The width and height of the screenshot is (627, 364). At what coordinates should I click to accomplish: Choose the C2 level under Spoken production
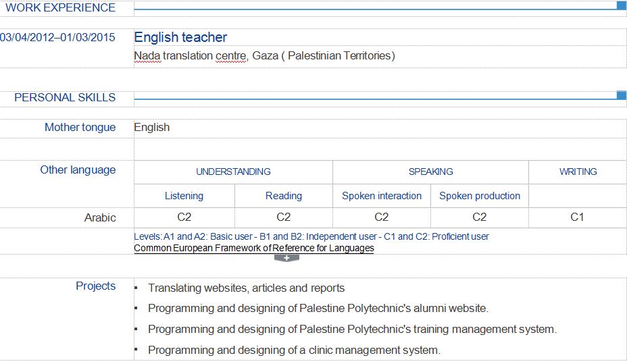pyautogui.click(x=479, y=217)
